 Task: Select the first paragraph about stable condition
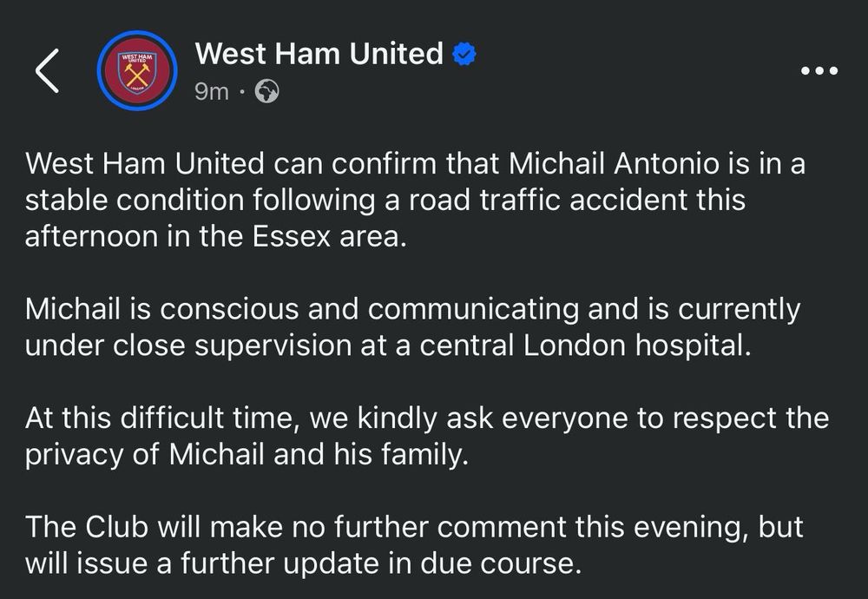click(415, 200)
